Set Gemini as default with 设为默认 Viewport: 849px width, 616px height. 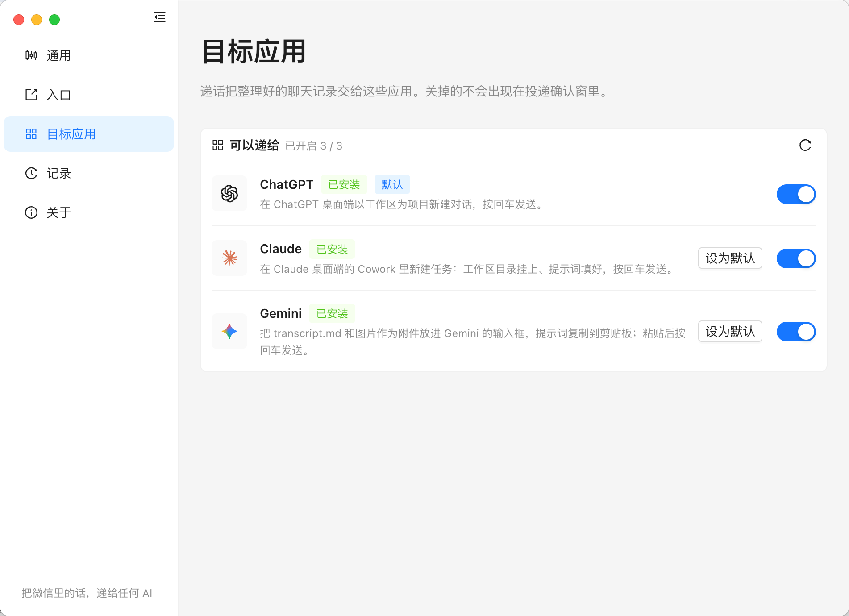[x=730, y=331]
